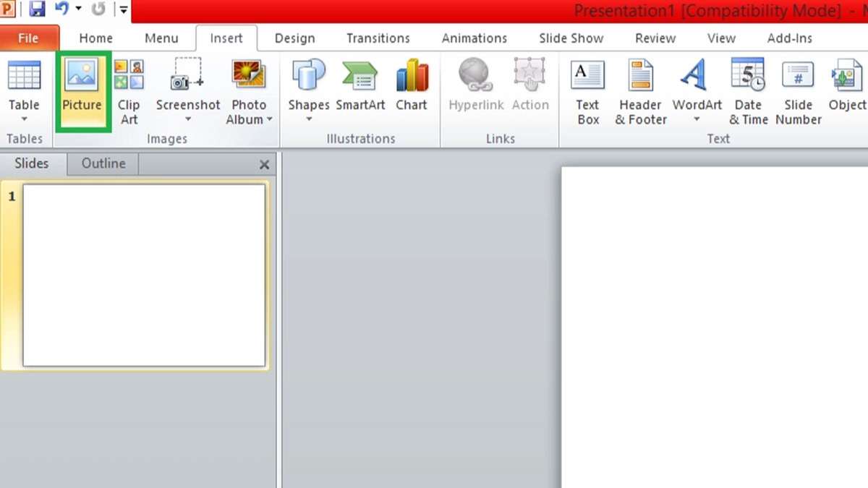The image size is (868, 488).
Task: Expand the Shapes dropdown arrow
Action: click(x=309, y=120)
